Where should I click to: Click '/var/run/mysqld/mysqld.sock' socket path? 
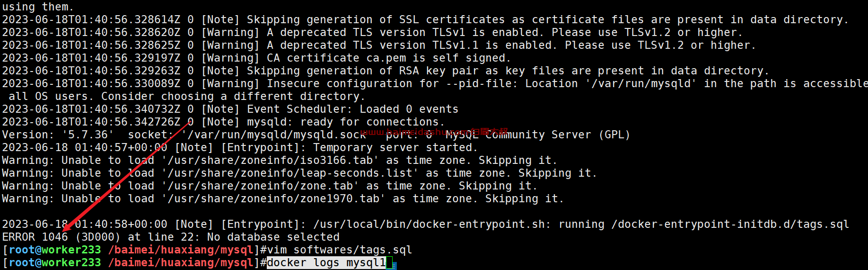tap(274, 135)
